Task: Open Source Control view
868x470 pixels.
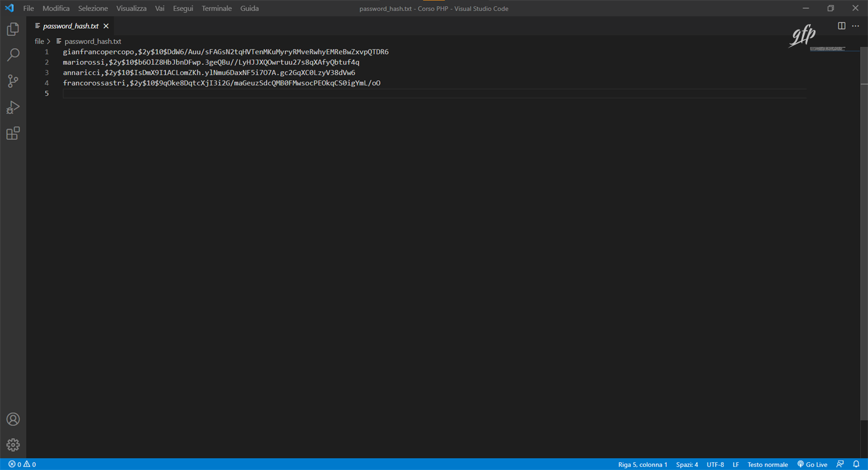Action: (13, 81)
